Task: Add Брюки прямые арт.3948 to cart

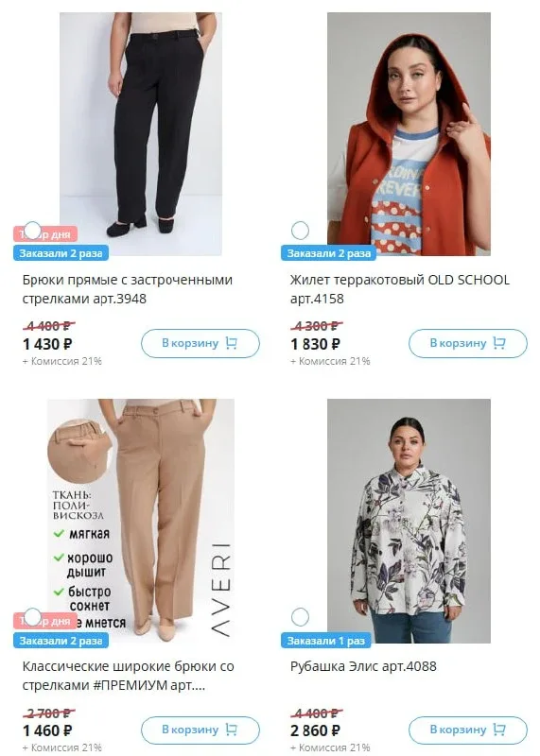Action: [200, 343]
